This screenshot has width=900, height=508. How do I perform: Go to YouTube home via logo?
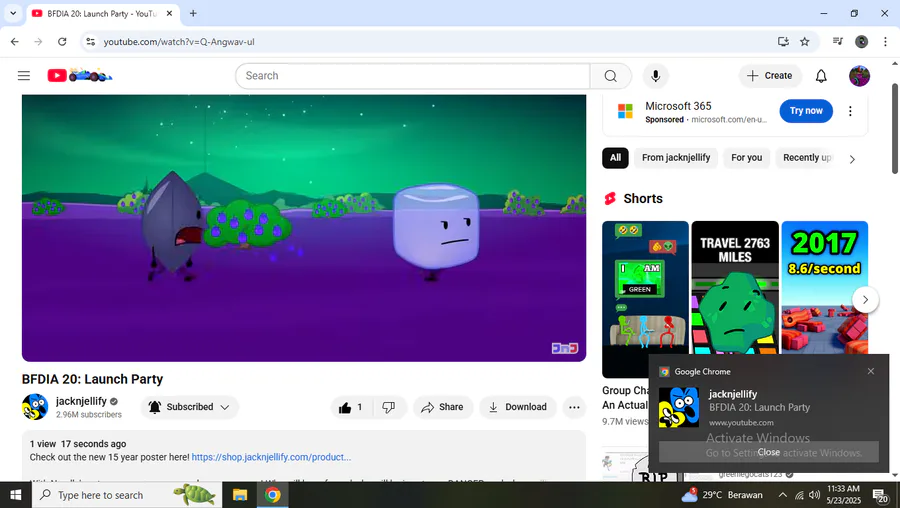click(80, 75)
